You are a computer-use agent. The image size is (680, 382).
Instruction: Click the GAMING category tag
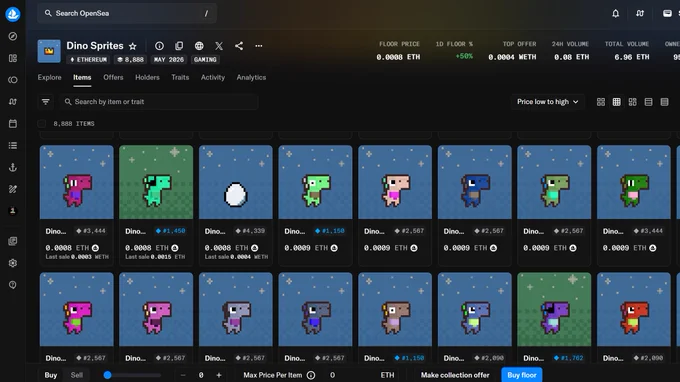[x=205, y=59]
